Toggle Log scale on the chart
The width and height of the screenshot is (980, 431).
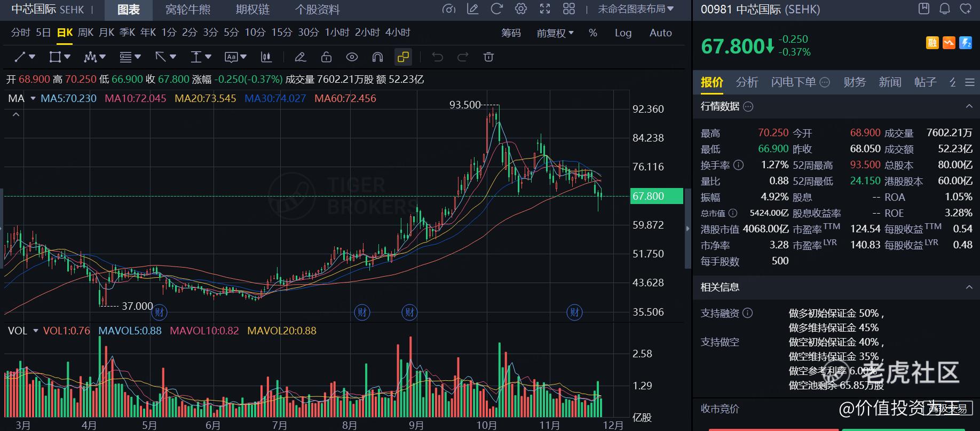click(623, 33)
